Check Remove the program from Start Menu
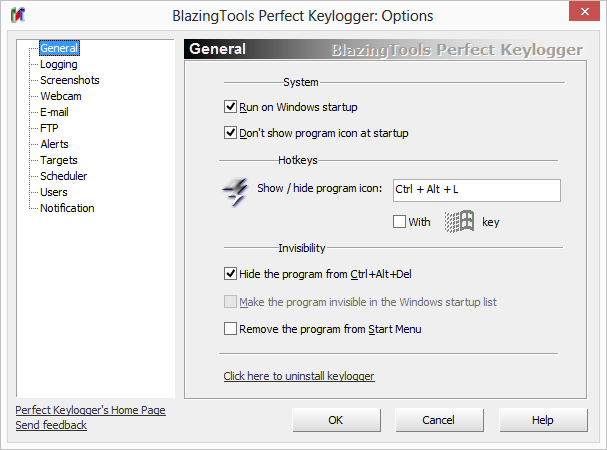 [x=231, y=329]
